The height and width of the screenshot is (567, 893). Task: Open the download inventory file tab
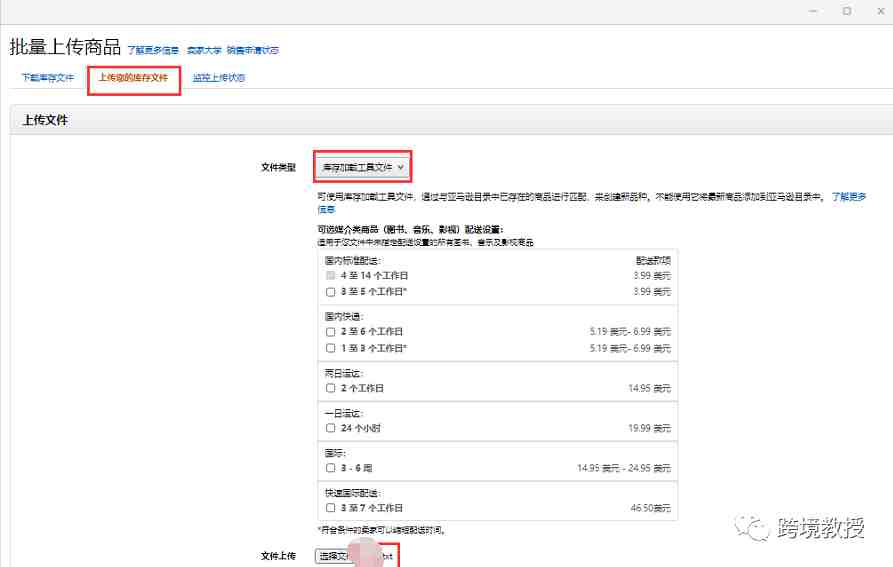click(x=48, y=77)
